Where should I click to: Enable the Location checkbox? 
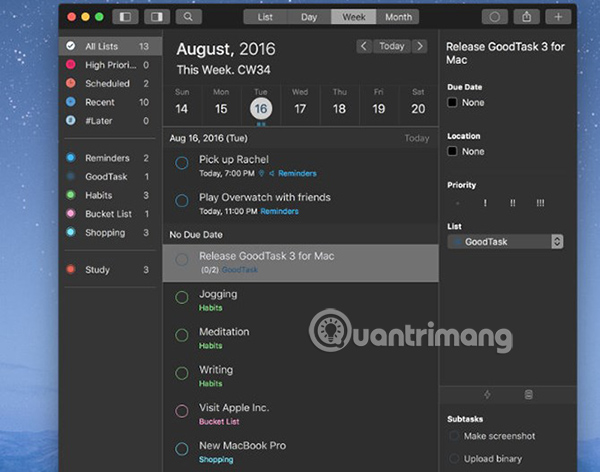pyautogui.click(x=453, y=151)
